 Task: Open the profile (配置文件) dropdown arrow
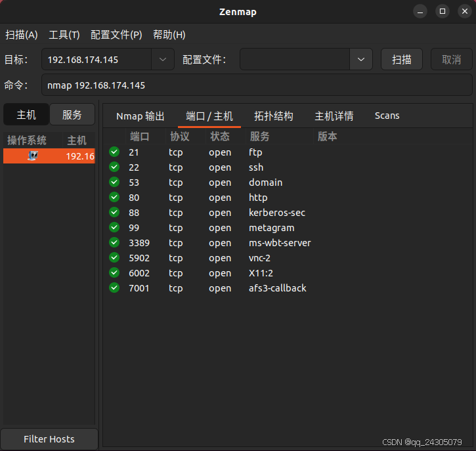click(361, 60)
